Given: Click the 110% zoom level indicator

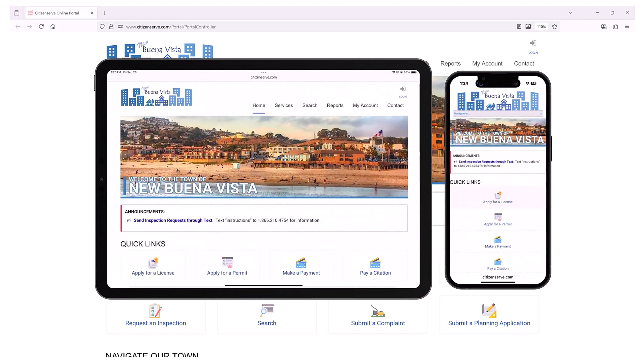Looking at the screenshot, I should pyautogui.click(x=541, y=27).
